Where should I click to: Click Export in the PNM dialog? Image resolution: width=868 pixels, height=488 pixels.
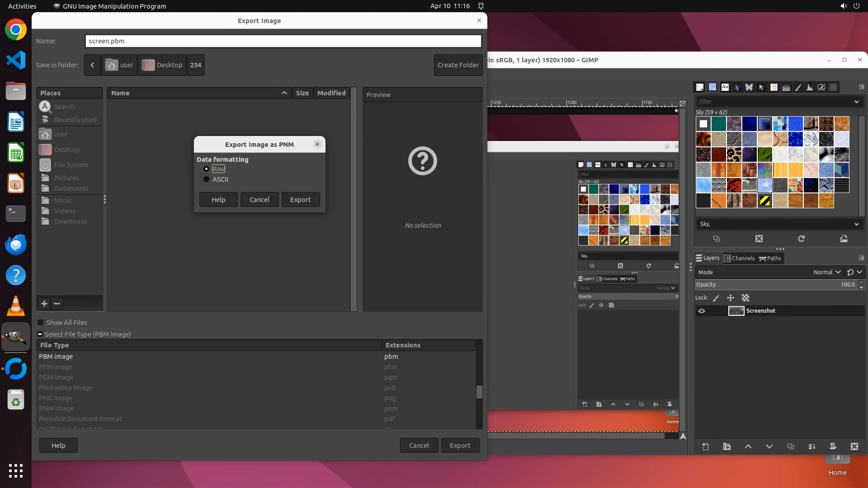point(300,200)
